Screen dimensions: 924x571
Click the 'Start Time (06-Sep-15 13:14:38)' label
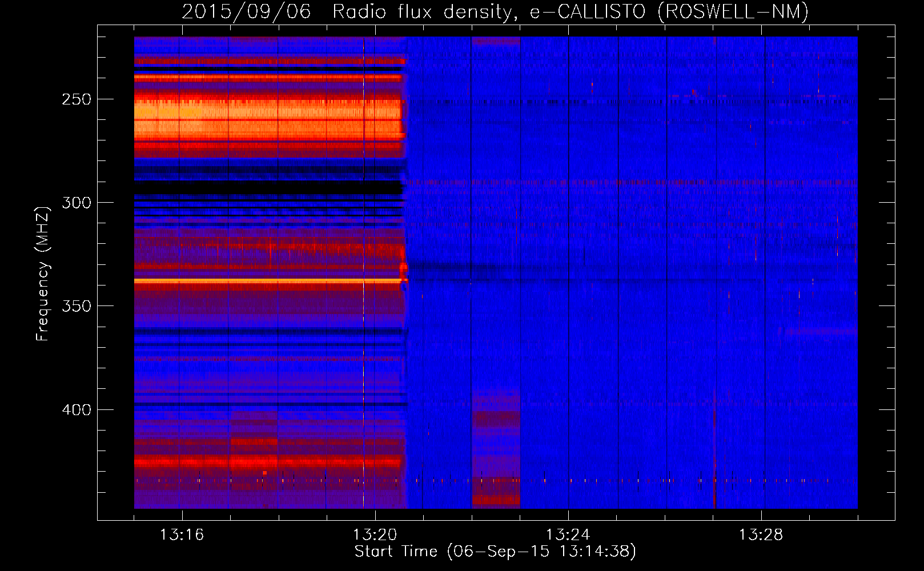point(495,552)
